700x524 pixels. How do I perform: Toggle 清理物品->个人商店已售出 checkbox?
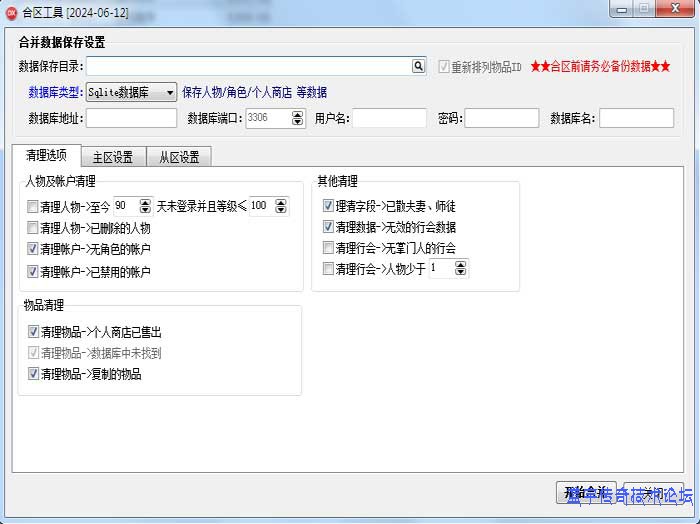(33, 331)
